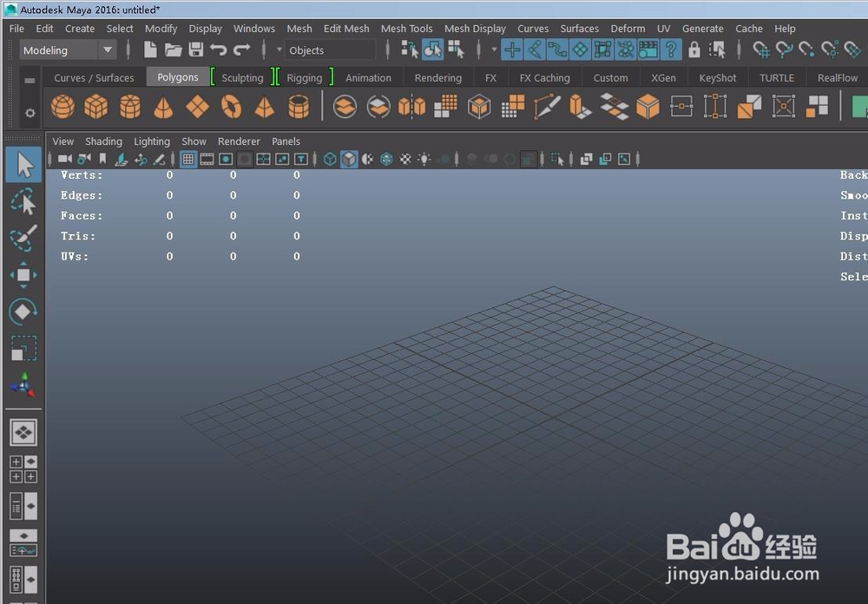Create a polygon torus from shelf
Viewport: 868px width, 604px height.
tap(231, 106)
